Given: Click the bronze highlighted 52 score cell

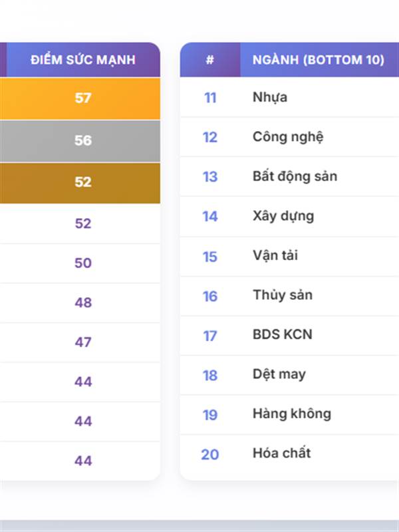Looking at the screenshot, I should pos(82,182).
